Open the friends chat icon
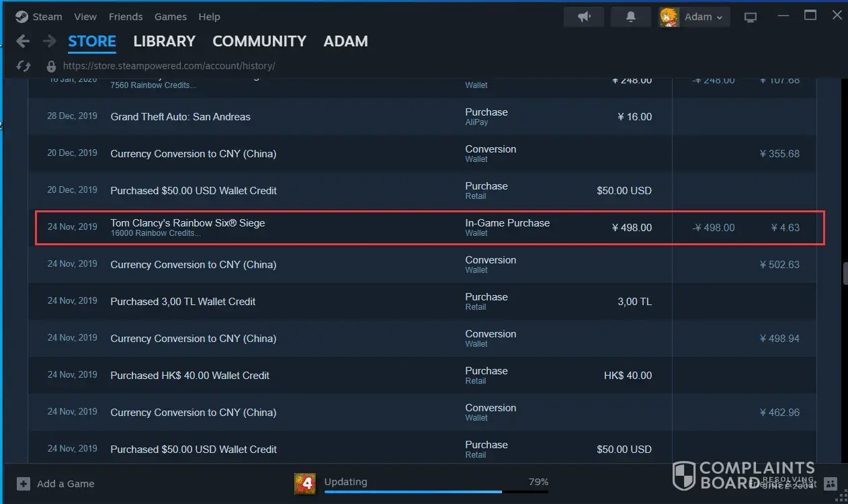 (x=831, y=483)
